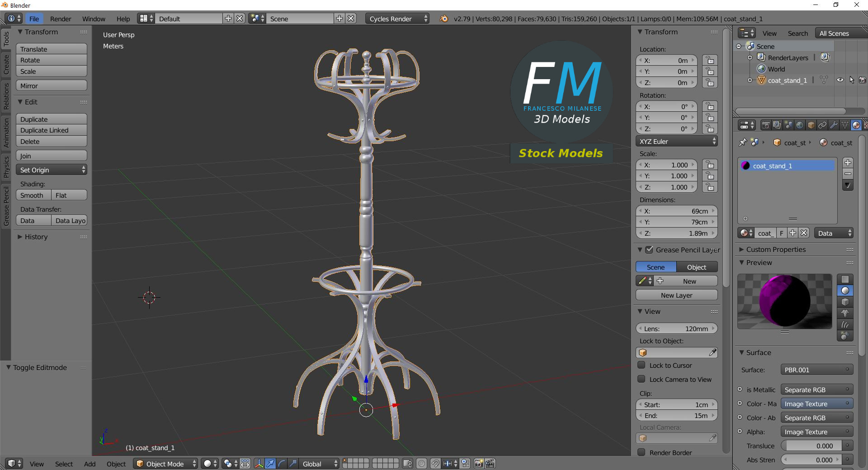Image resolution: width=868 pixels, height=470 pixels.
Task: Select the translate manipulator arrow
Action: coord(270,464)
